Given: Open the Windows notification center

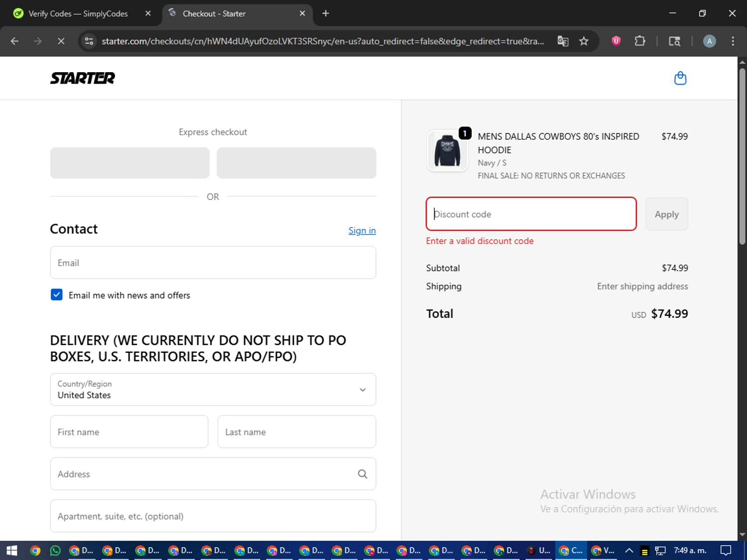Looking at the screenshot, I should pyautogui.click(x=726, y=551).
